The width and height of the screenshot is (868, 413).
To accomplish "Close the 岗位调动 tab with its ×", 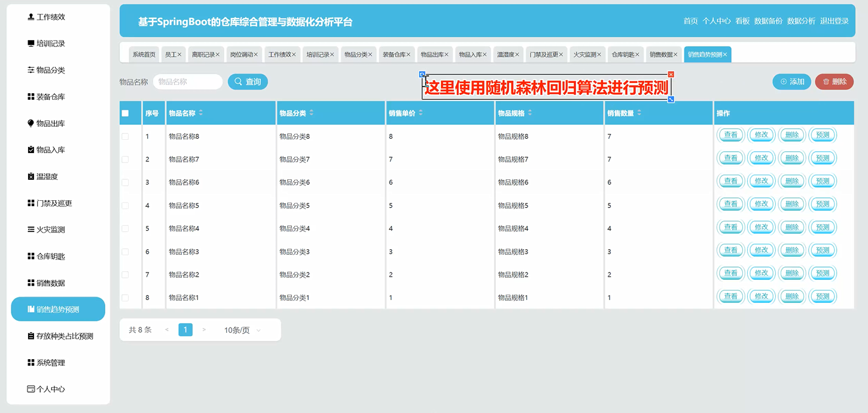I will [x=256, y=54].
